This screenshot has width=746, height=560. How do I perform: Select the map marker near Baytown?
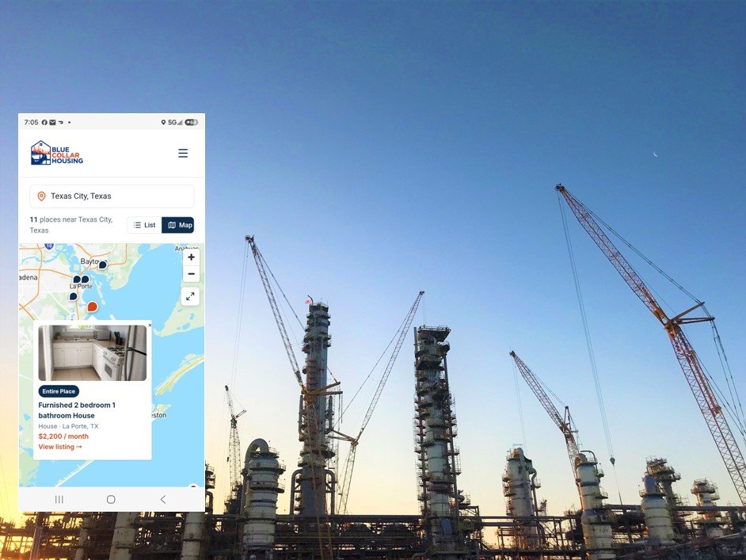coord(102,265)
